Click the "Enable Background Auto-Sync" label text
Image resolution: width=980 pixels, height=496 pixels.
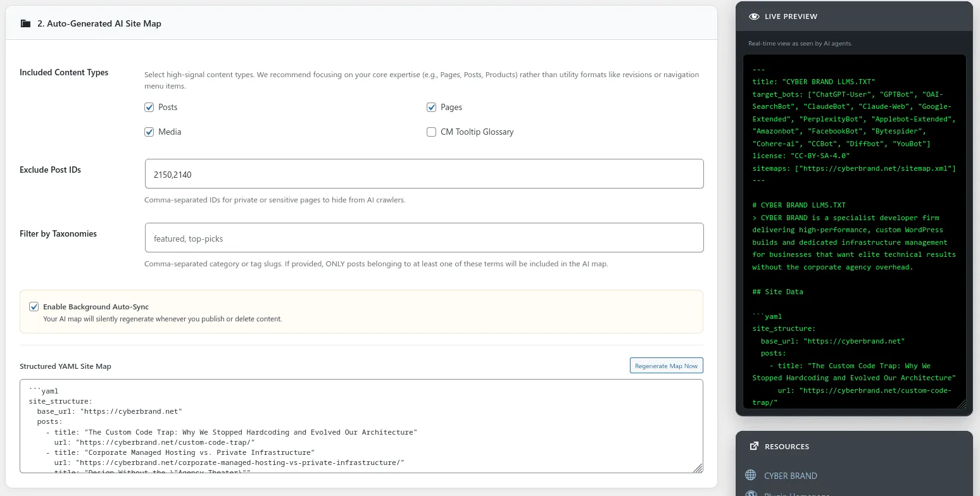tap(96, 307)
